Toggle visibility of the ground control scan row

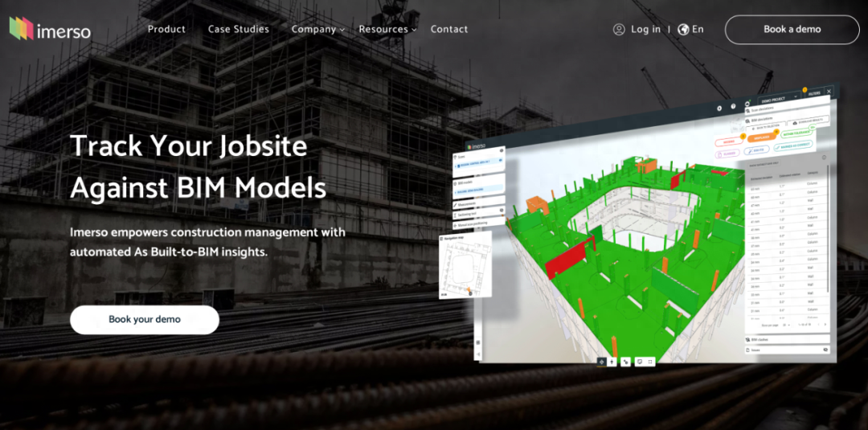pyautogui.click(x=501, y=160)
